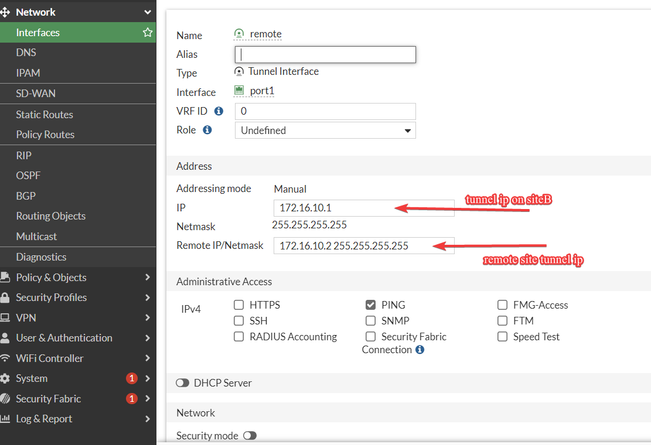Expand the Security Profiles chevron
Viewport: 651px width, 445px height.
(x=147, y=297)
